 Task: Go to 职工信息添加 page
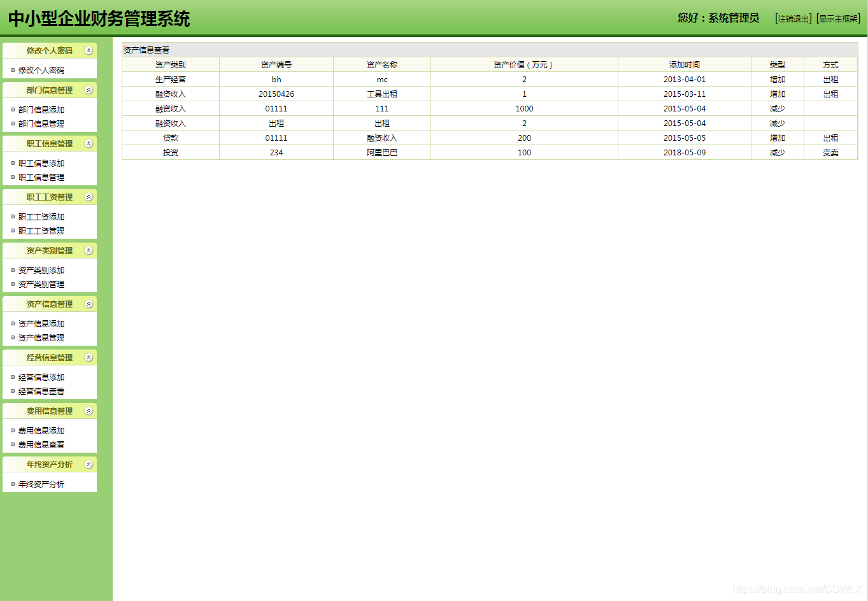click(41, 164)
